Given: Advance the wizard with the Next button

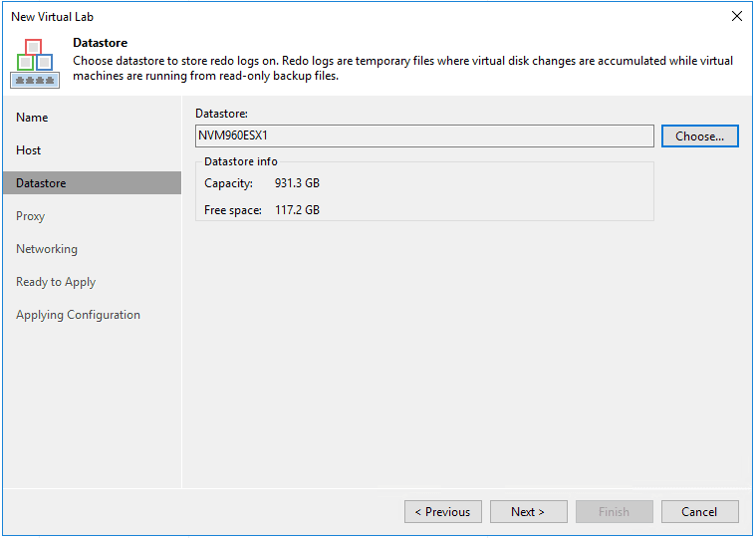Looking at the screenshot, I should pyautogui.click(x=528, y=512).
